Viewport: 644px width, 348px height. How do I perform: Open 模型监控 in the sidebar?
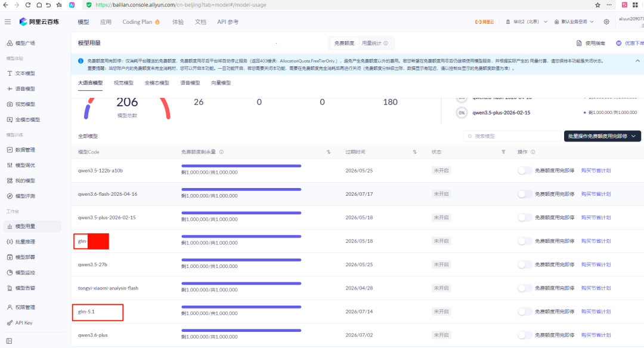click(21, 272)
